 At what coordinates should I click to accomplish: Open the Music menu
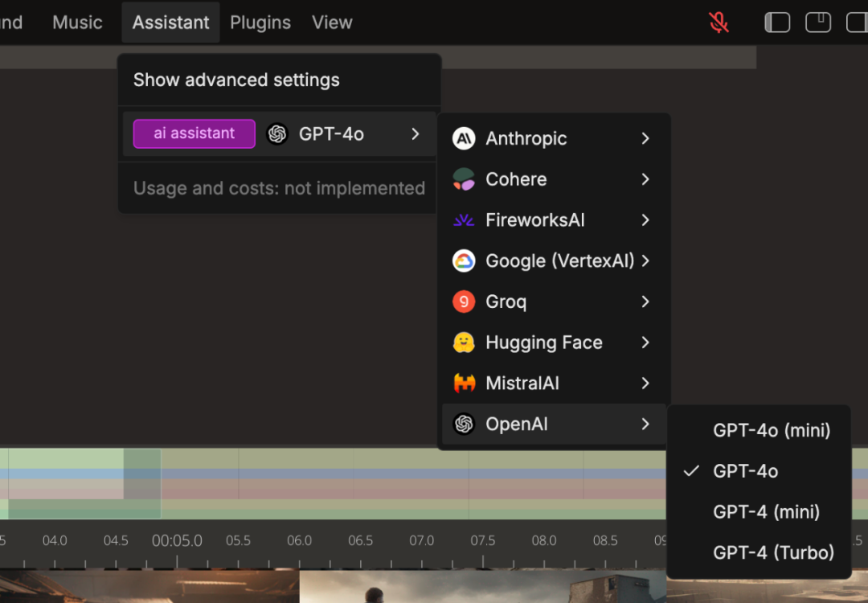click(77, 23)
